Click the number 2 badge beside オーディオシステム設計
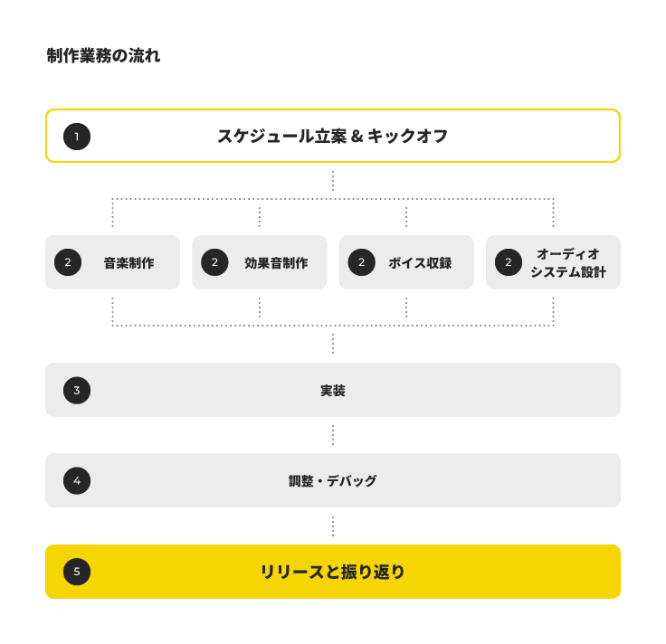The height and width of the screenshot is (644, 666). pyautogui.click(x=509, y=262)
